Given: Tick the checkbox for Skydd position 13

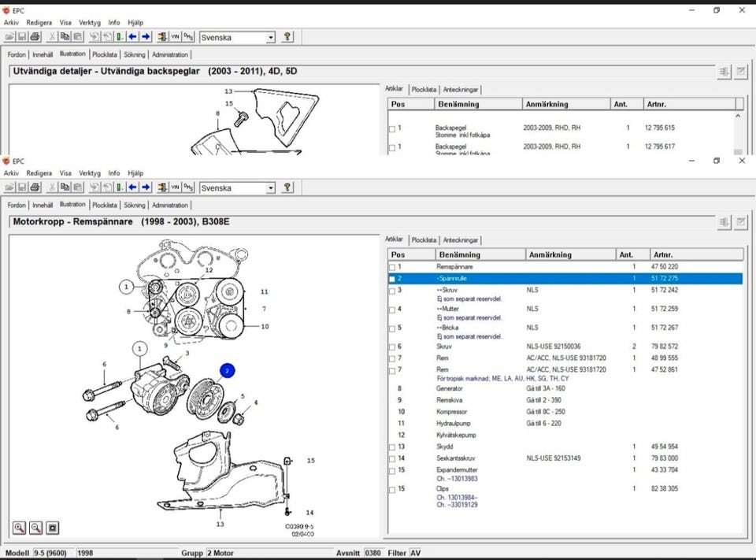Looking at the screenshot, I should click(392, 447).
